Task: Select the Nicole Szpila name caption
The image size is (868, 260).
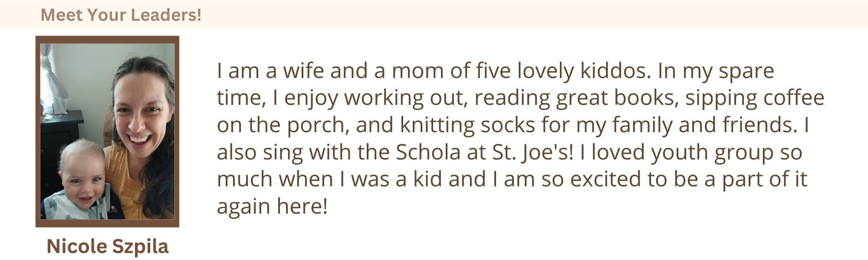Action: [107, 247]
